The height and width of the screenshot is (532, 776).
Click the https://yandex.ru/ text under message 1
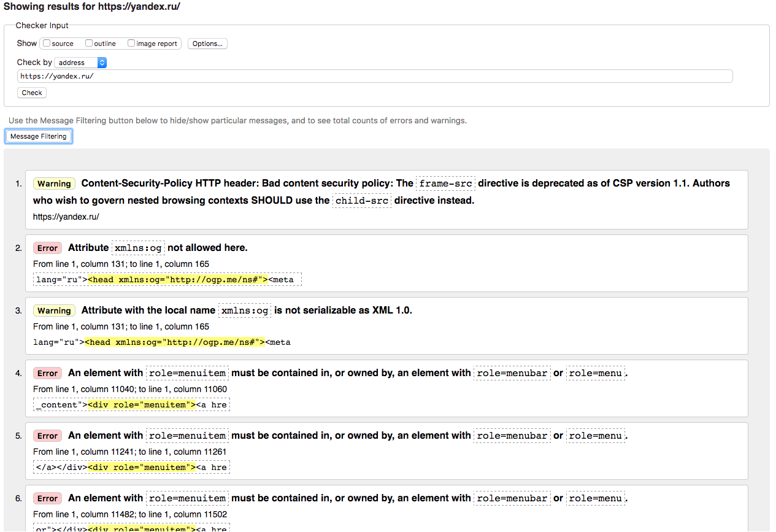(66, 217)
